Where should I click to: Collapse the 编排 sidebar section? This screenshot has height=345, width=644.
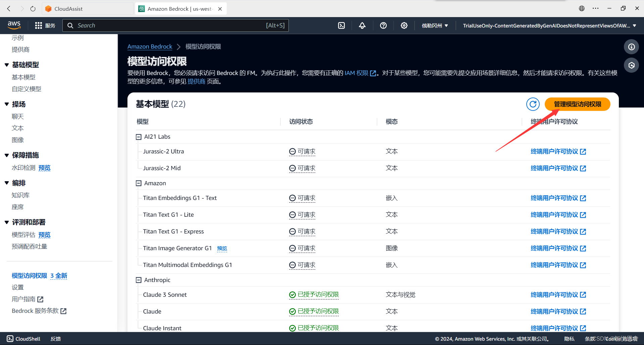coord(7,183)
